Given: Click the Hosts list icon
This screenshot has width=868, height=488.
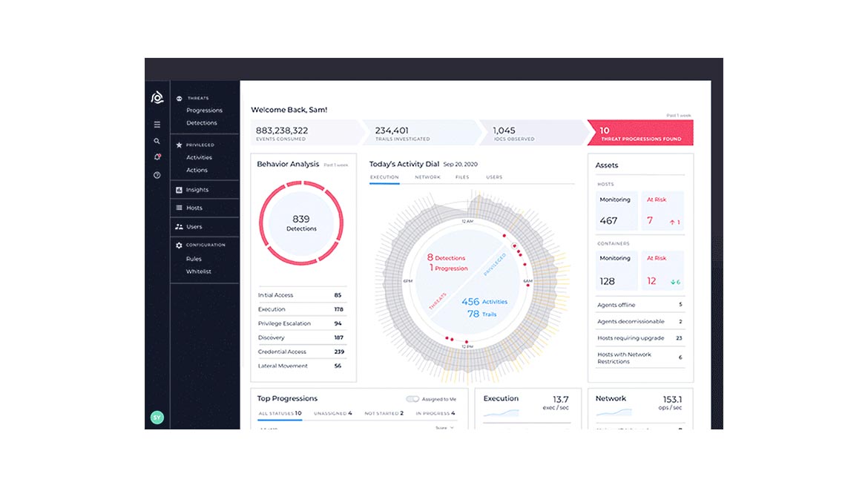Looking at the screenshot, I should pos(179,208).
